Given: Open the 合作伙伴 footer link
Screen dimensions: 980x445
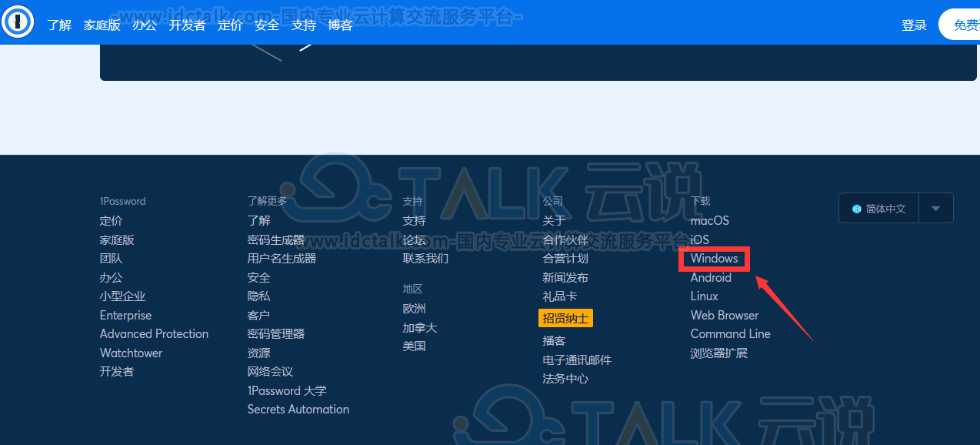Looking at the screenshot, I should [x=565, y=239].
